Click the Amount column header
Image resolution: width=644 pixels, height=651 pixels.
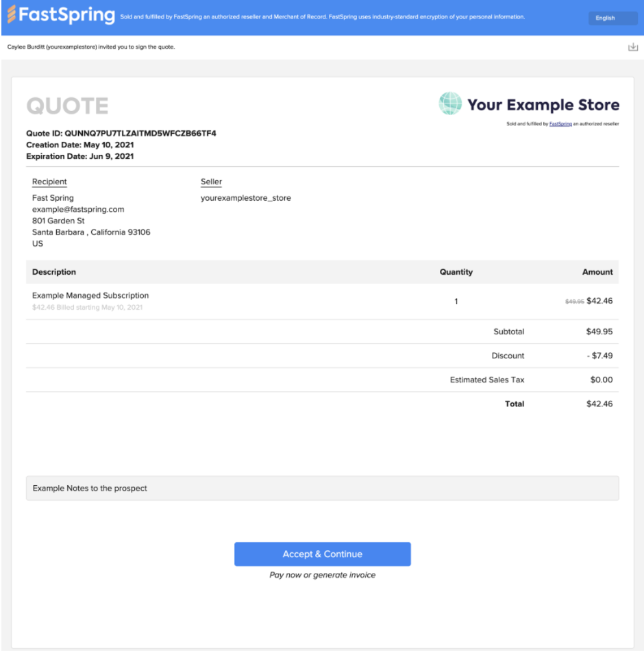click(597, 272)
